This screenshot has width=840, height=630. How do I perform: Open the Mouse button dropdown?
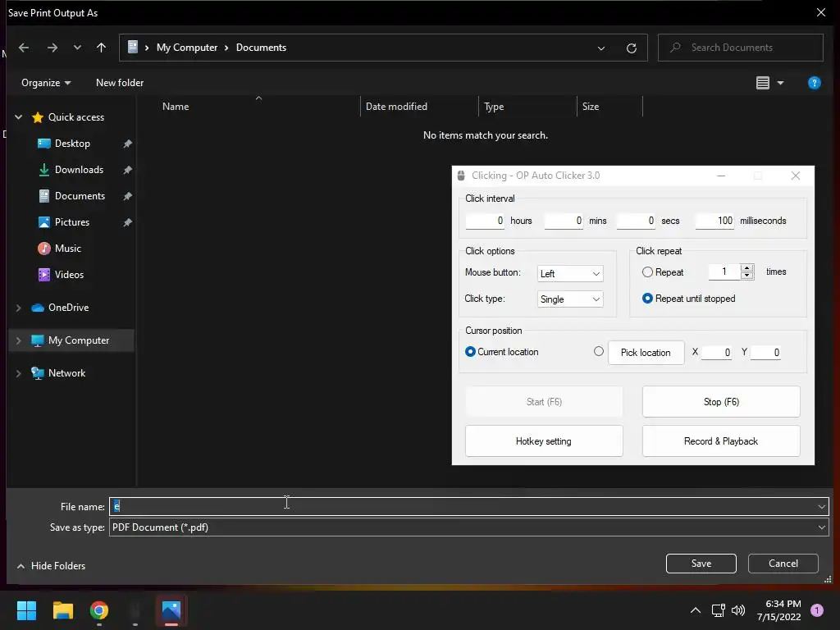tap(570, 274)
